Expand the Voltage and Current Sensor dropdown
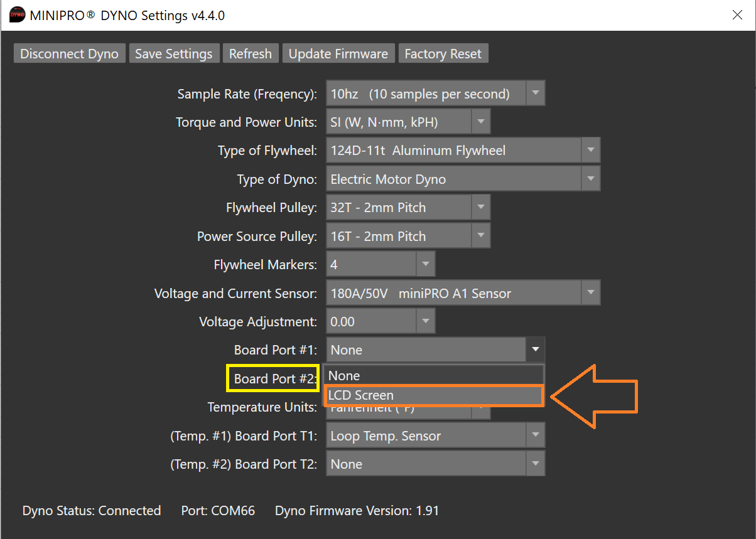Screen dimensions: 756x539 [463, 293]
